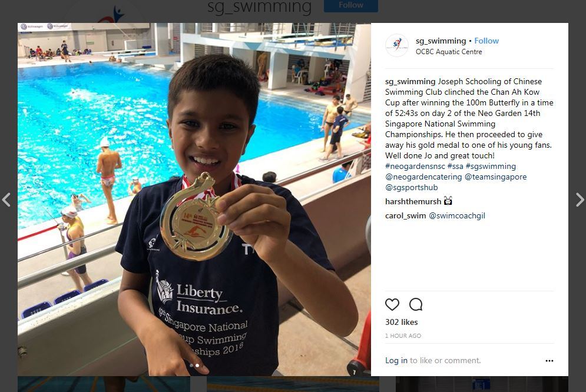Like the post with the heart icon
This screenshot has width=586, height=392.
pos(392,305)
